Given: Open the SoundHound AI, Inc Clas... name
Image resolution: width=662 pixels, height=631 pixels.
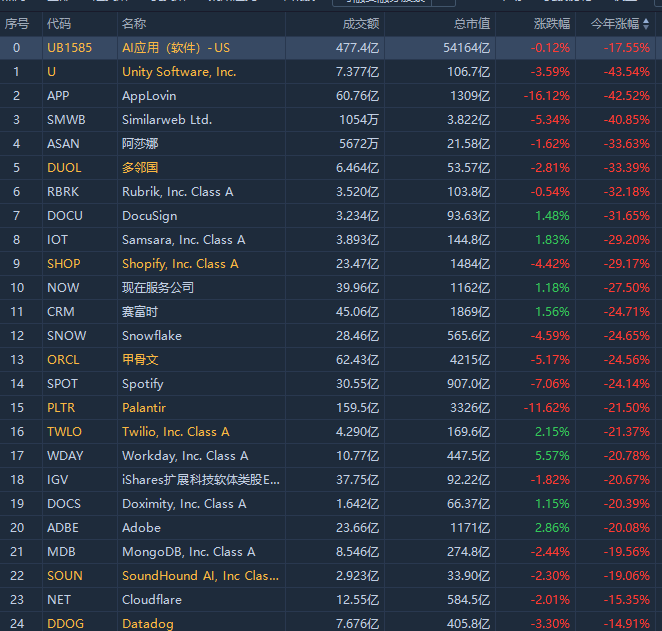Looking at the screenshot, I should pyautogui.click(x=200, y=576).
